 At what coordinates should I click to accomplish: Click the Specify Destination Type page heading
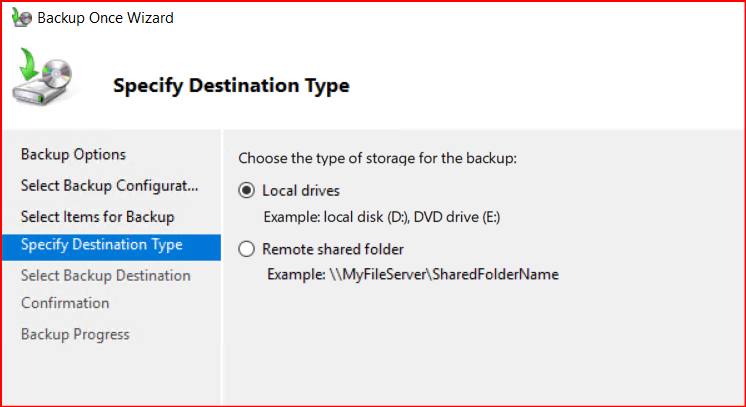231,86
